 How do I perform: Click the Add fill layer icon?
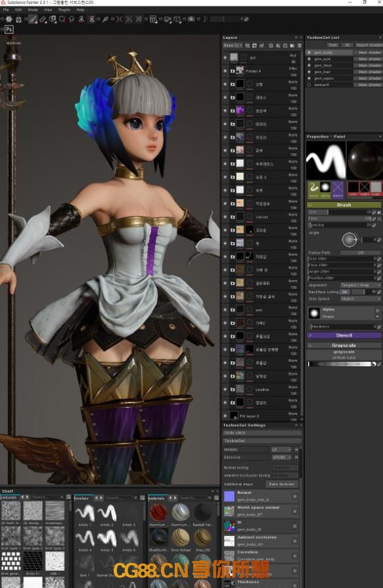[278, 45]
